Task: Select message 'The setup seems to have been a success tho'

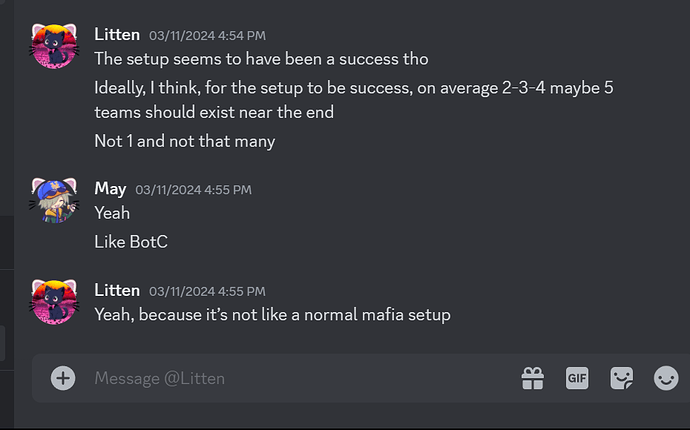Action: [x=261, y=59]
